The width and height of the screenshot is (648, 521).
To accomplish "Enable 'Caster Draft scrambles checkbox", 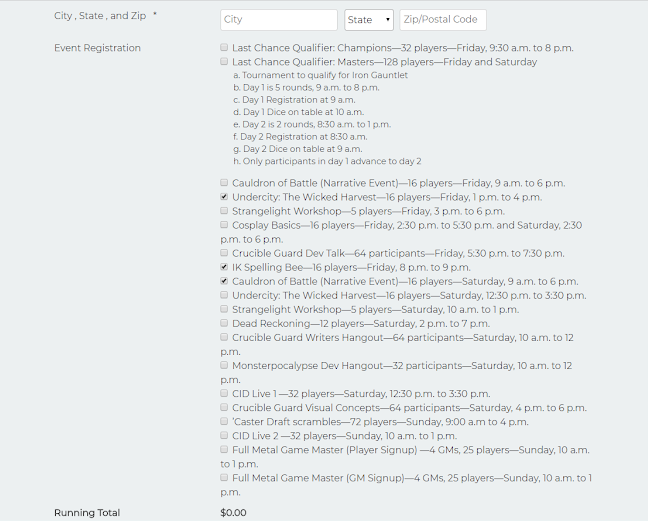I will tap(224, 422).
